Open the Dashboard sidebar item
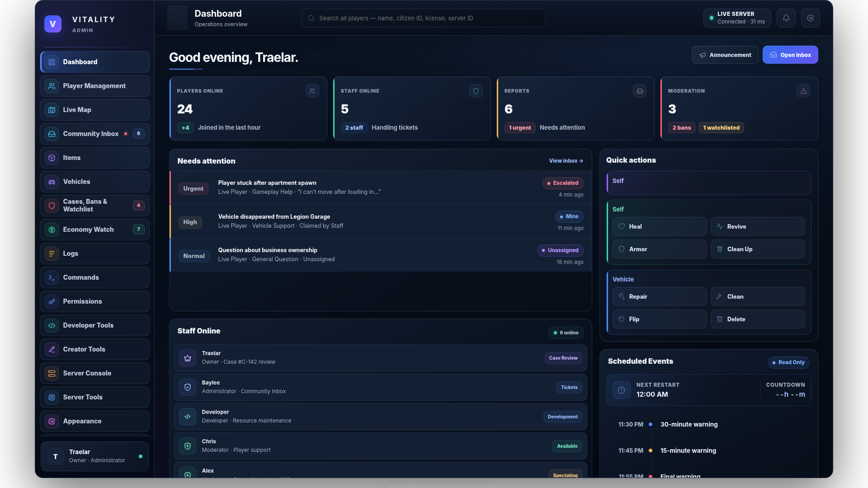Image resolution: width=868 pixels, height=488 pixels. click(95, 62)
